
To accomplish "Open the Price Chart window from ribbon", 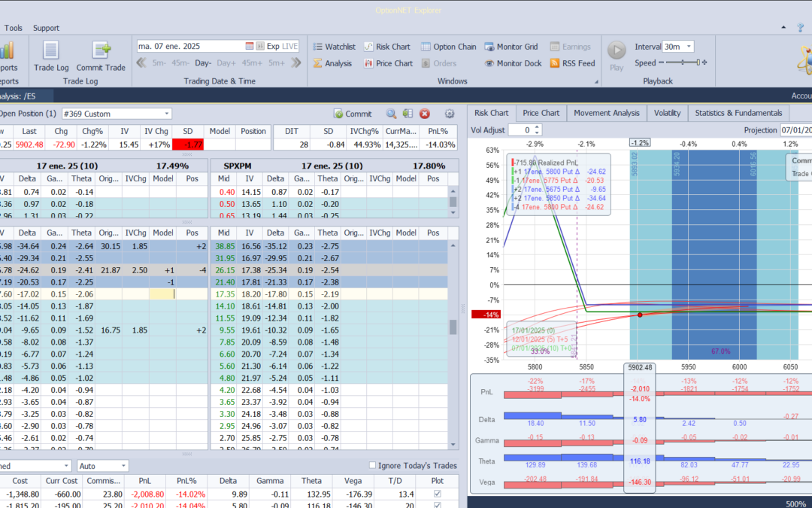I will [388, 63].
